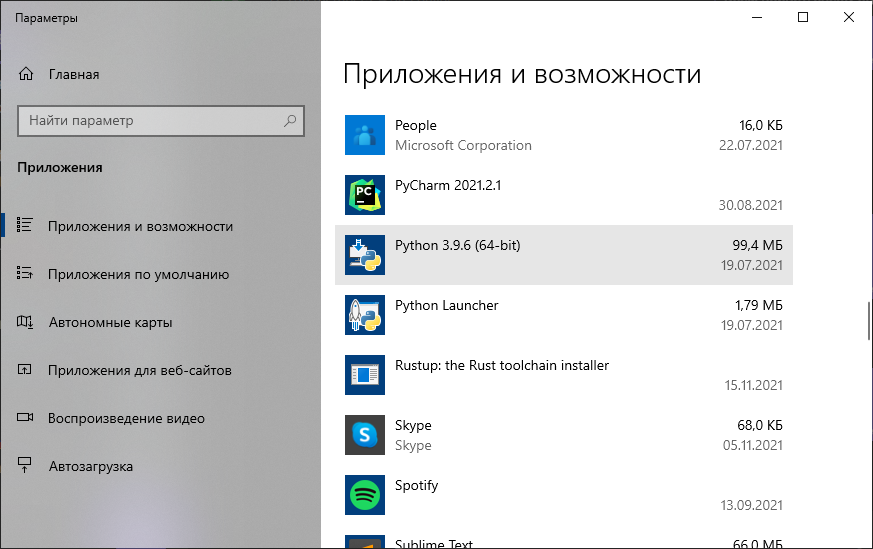Open Воспроизведение видео settings
The height and width of the screenshot is (549, 873).
pos(126,418)
